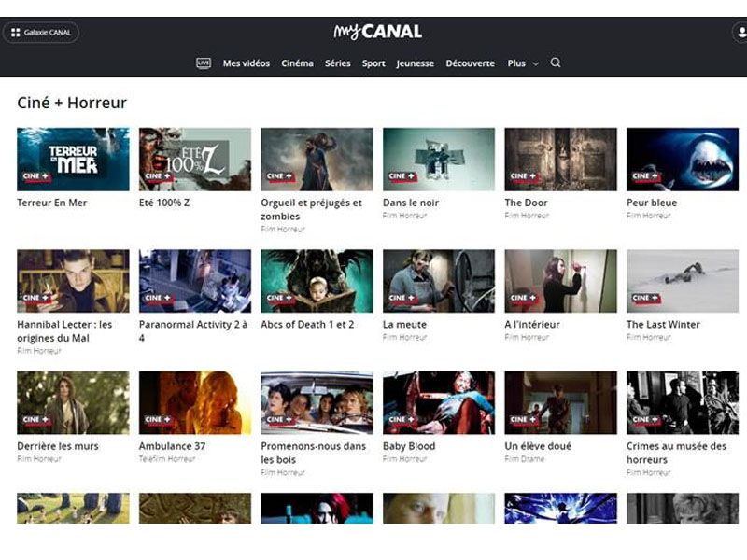Open the La meute thumbnail

coord(439,281)
